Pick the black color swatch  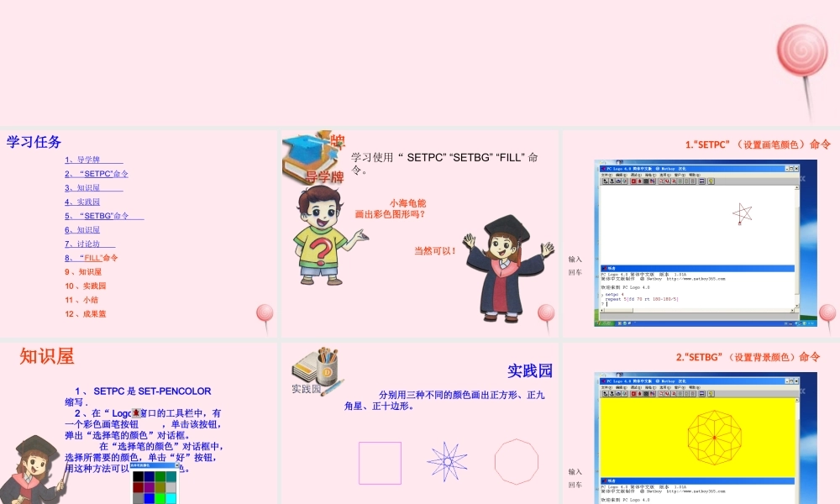pyautogui.click(x=139, y=476)
